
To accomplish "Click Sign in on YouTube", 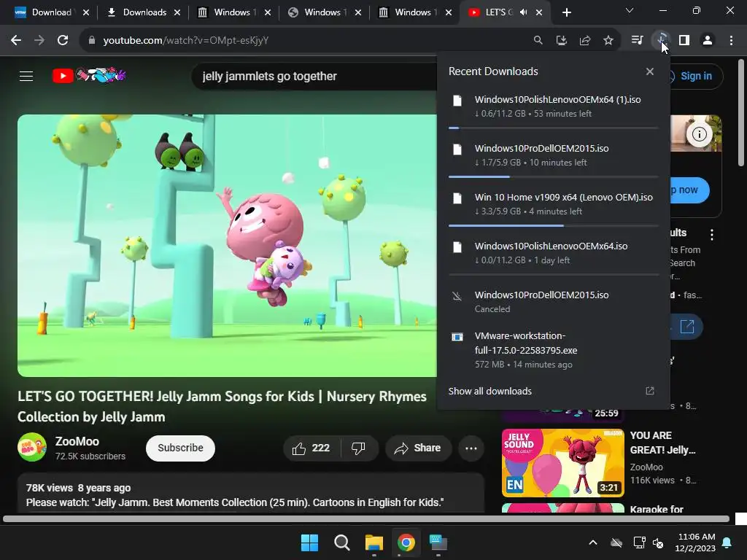I will 696,76.
